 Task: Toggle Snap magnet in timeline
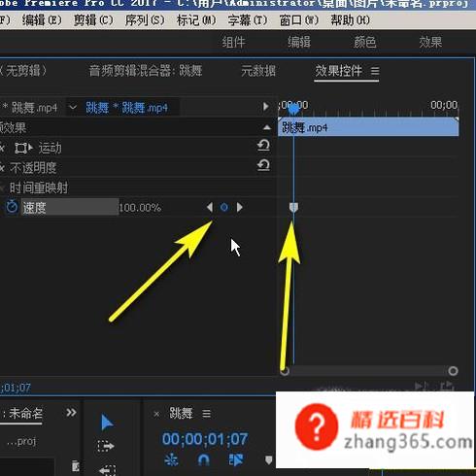pos(203,459)
